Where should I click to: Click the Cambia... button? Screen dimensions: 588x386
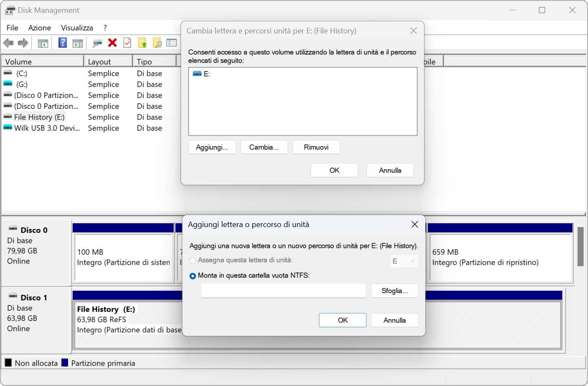[x=264, y=147]
